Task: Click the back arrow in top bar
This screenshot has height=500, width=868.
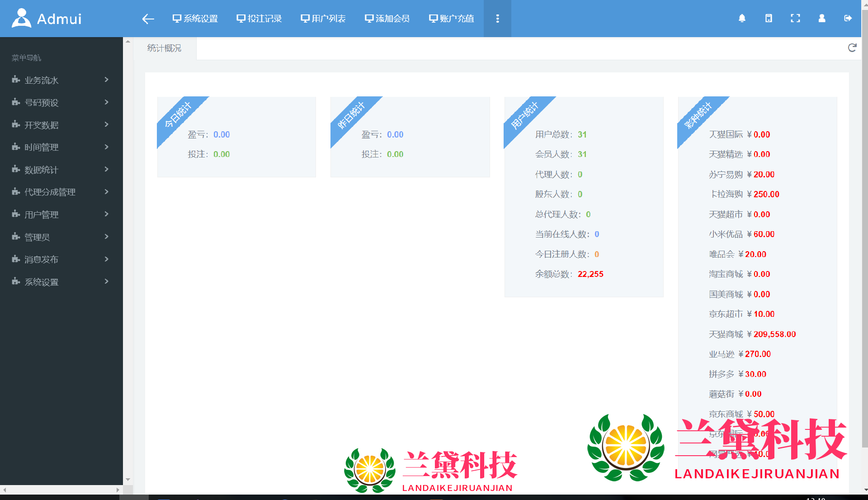Action: (x=148, y=19)
